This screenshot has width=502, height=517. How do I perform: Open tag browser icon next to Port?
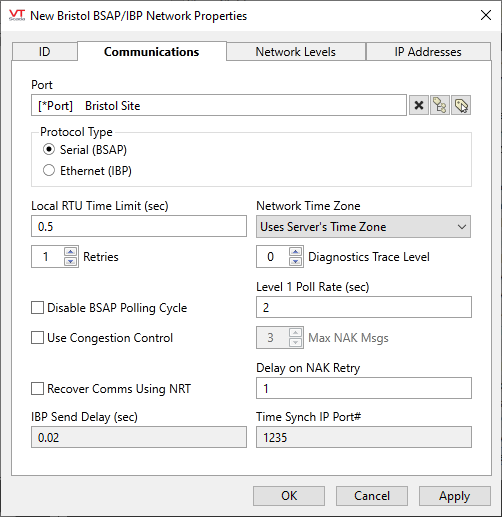point(440,105)
